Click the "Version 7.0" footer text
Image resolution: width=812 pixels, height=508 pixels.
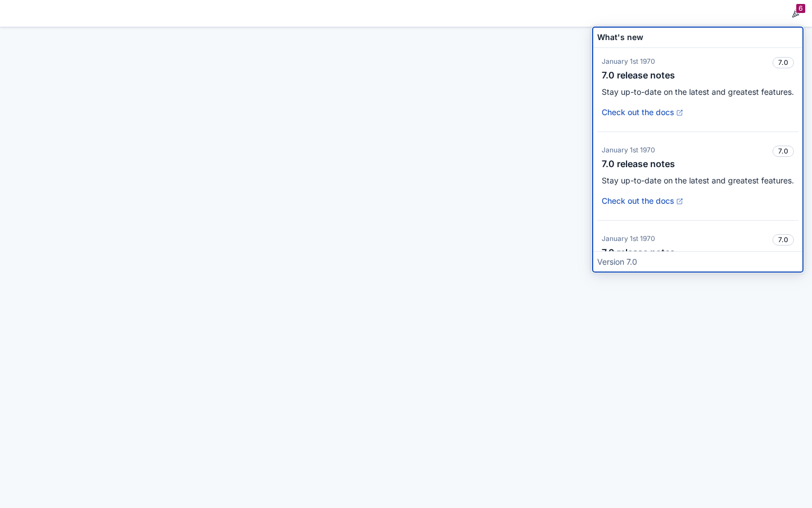(617, 262)
